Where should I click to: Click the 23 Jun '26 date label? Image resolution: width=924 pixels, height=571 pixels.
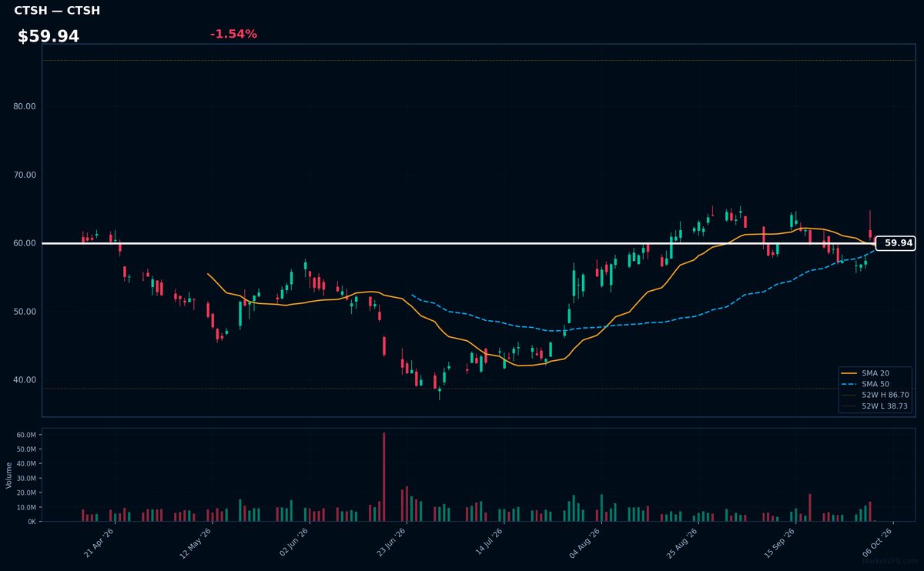pos(390,543)
